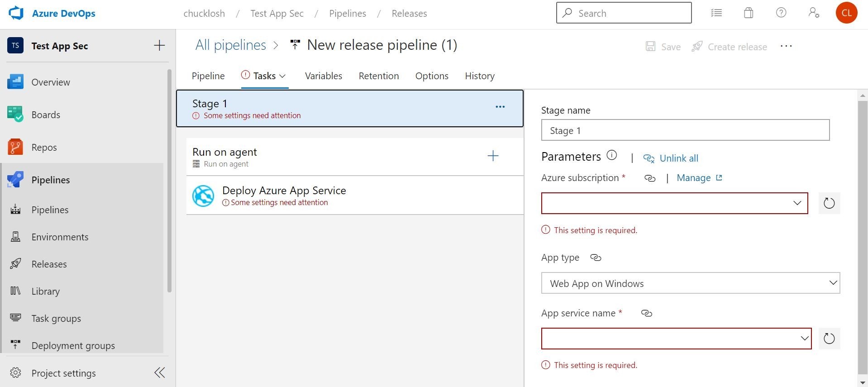Screen dimensions: 868x387
Task: Click the Boards sidebar icon
Action: pyautogui.click(x=15, y=115)
